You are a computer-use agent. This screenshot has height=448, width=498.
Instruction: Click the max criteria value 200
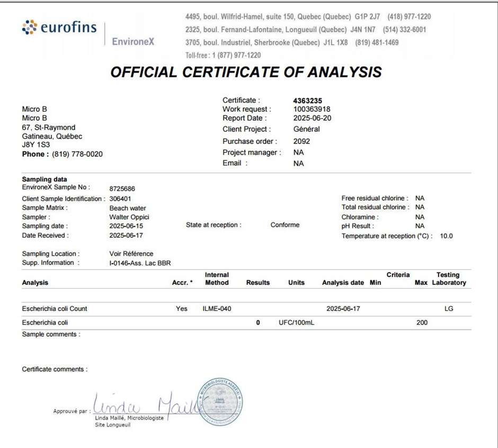pyautogui.click(x=422, y=322)
